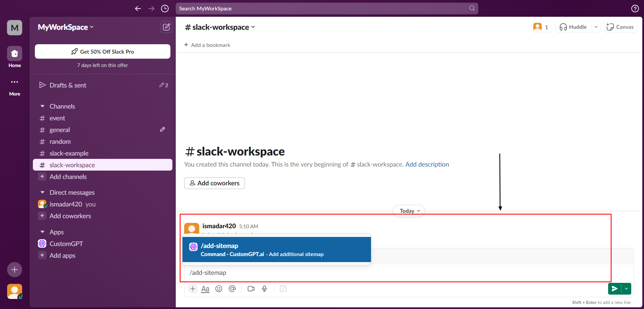Go back with the left arrow

pos(138,8)
